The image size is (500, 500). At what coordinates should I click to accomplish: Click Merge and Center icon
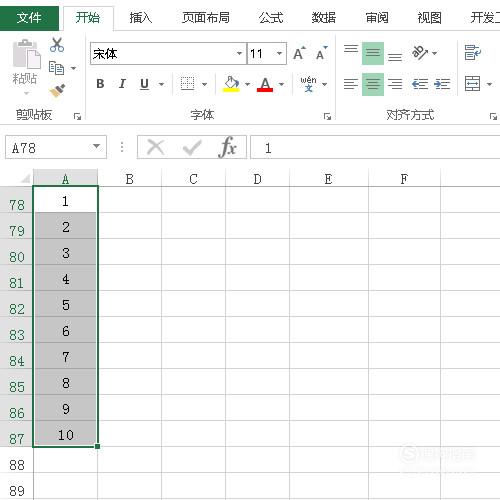[473, 84]
